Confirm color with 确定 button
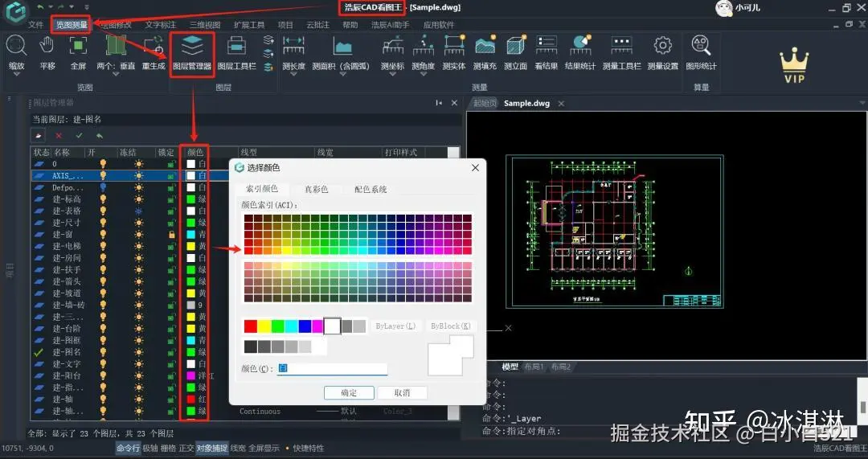 click(349, 392)
